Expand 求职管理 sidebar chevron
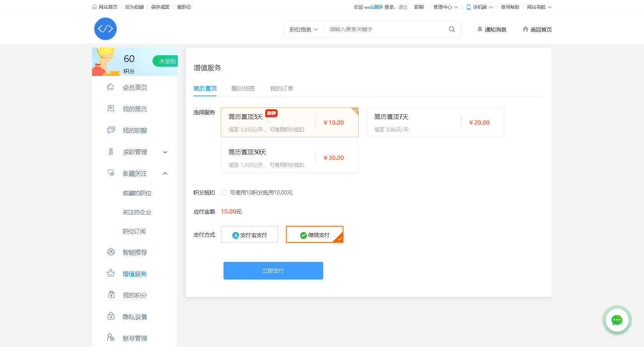This screenshot has width=644, height=347. [x=165, y=152]
